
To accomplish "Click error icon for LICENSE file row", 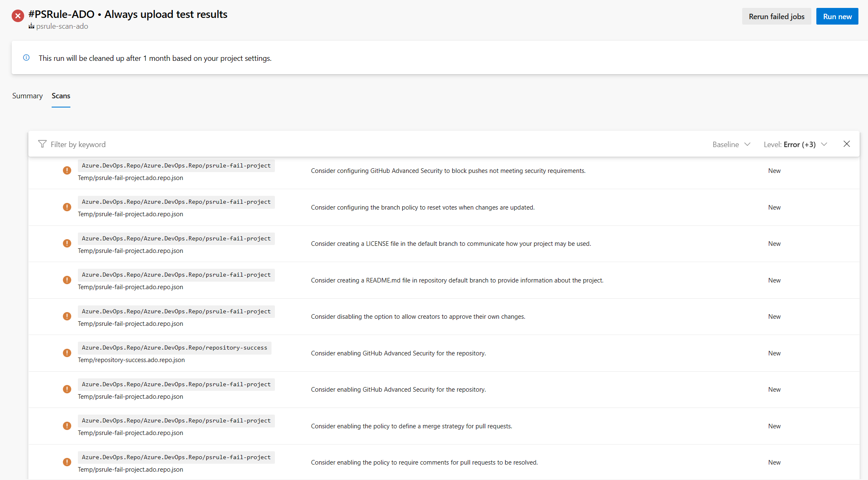I will (x=67, y=243).
